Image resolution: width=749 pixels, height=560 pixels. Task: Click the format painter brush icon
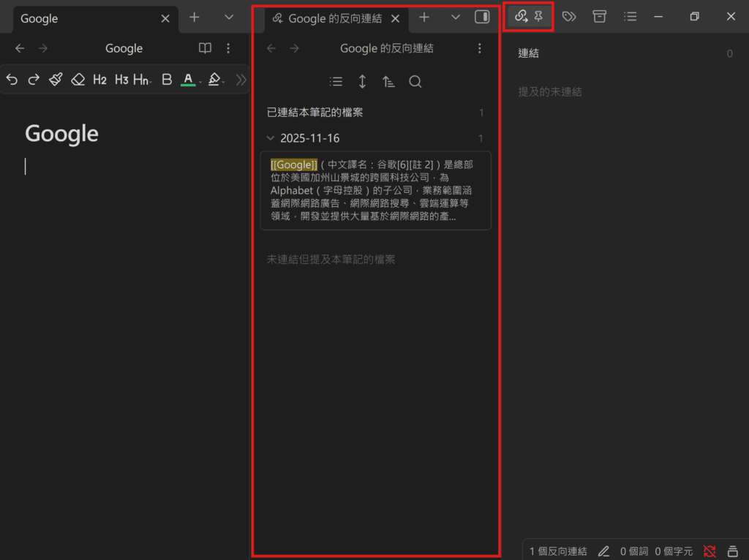coord(56,80)
